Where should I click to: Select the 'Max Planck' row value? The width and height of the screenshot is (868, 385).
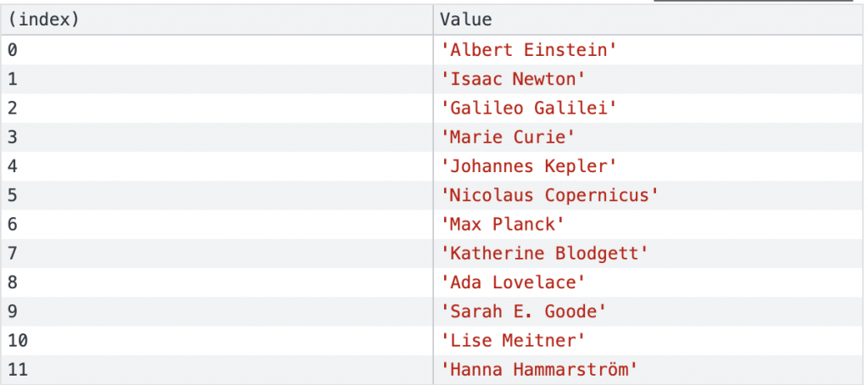click(x=503, y=224)
